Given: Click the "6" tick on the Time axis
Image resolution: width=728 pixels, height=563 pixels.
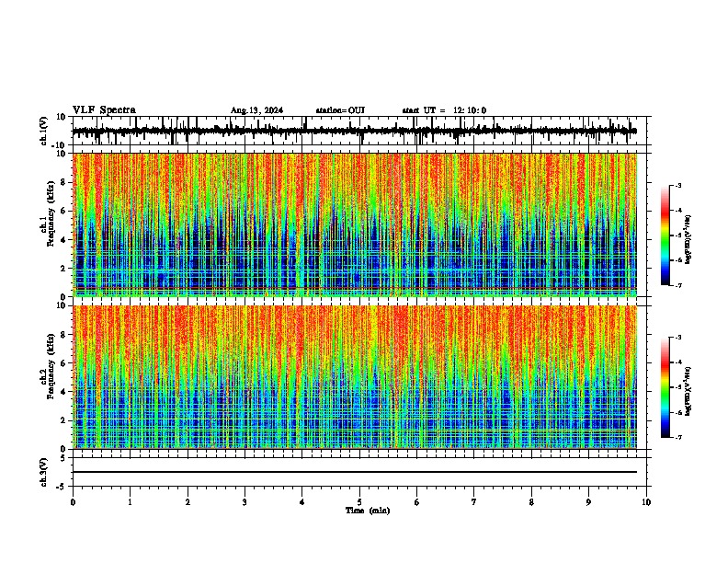Looking at the screenshot, I should coord(417,502).
